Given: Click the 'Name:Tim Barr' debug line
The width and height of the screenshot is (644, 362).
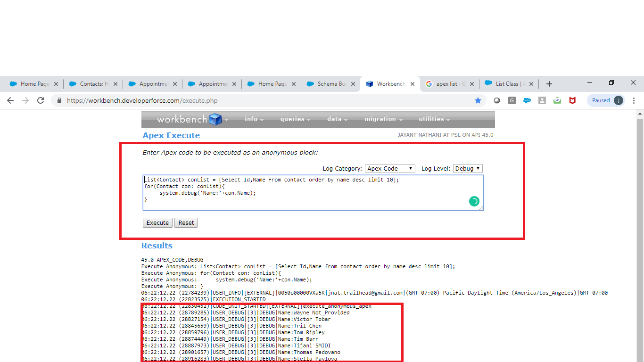Looking at the screenshot, I should click(x=230, y=339).
